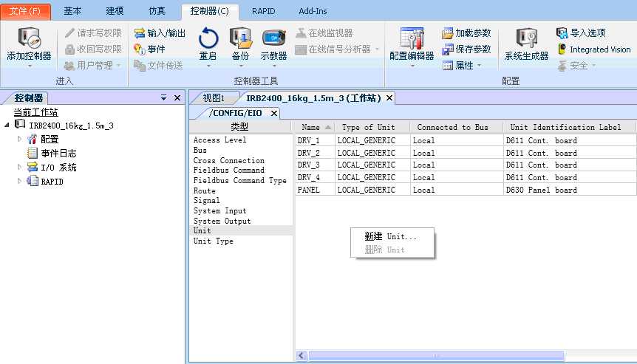Click File Transfer (文件传送)

pyautogui.click(x=158, y=65)
